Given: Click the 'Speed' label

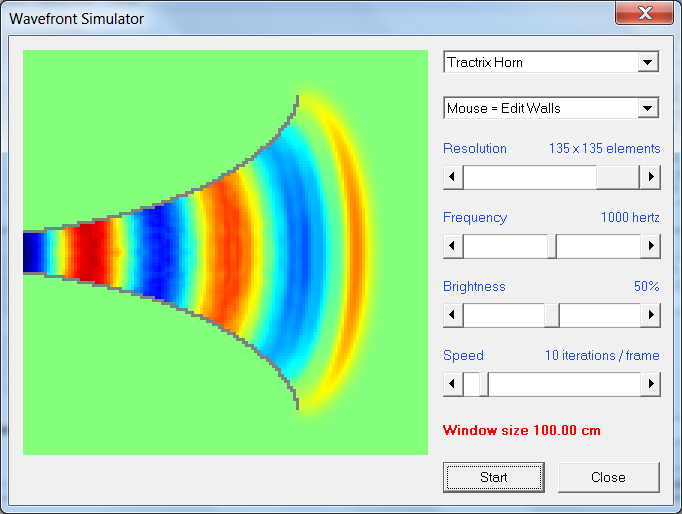Looking at the screenshot, I should tap(463, 356).
